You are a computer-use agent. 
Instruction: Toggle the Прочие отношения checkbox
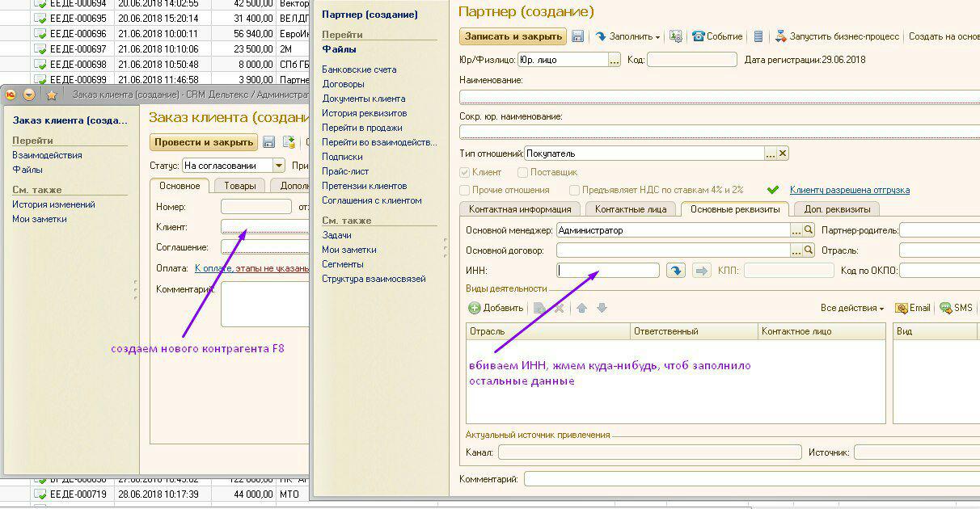tap(465, 190)
